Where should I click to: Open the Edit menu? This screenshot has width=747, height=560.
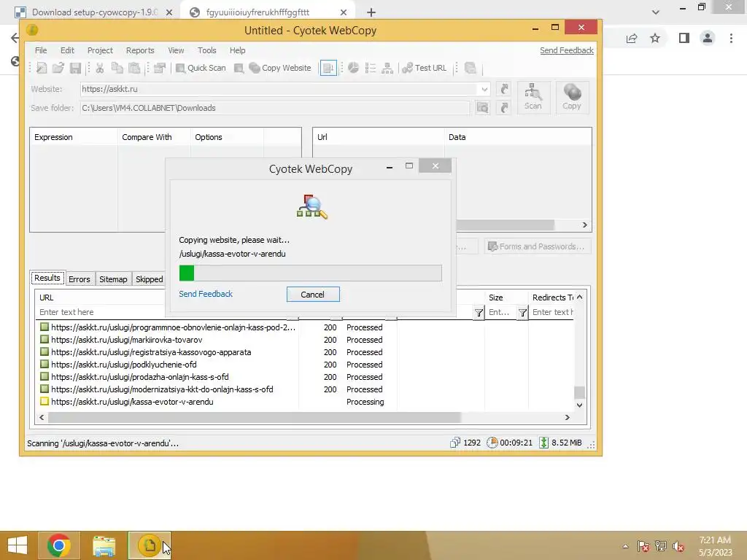click(x=67, y=50)
